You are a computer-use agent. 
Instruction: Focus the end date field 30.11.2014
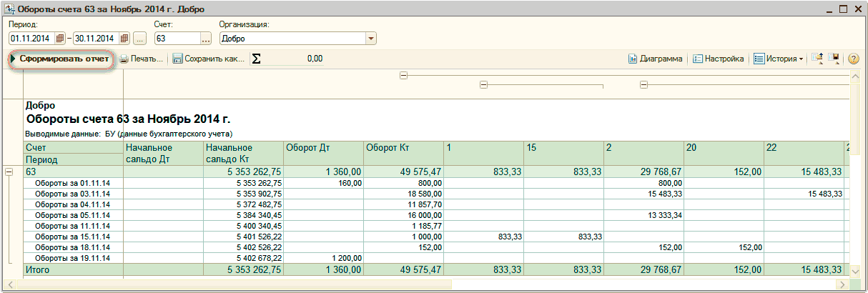click(x=97, y=38)
